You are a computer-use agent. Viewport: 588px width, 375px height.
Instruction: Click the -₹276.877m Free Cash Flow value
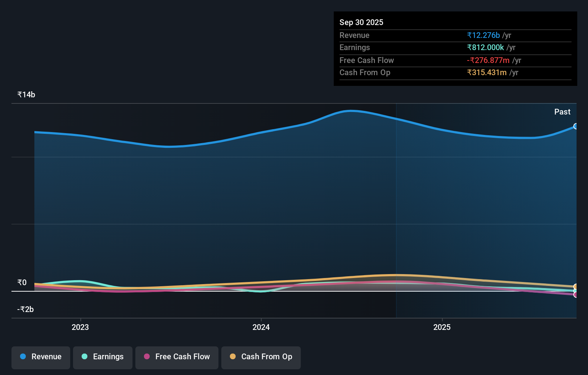point(487,60)
